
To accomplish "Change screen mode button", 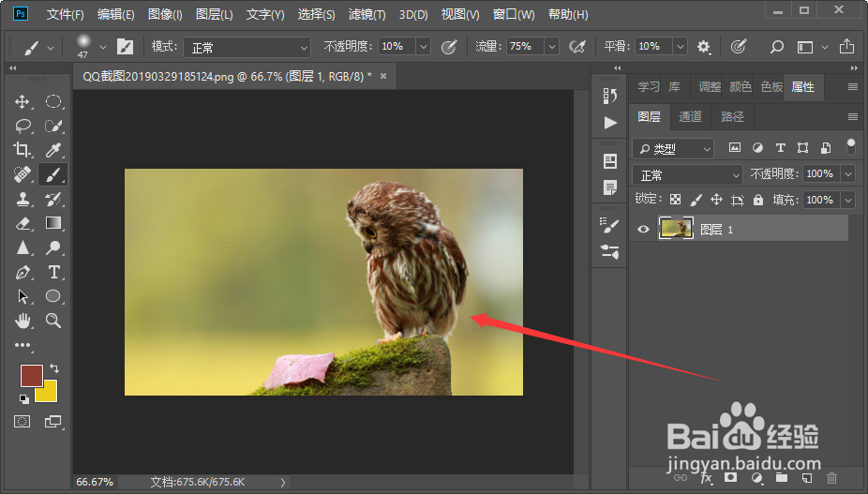I will pos(53,422).
